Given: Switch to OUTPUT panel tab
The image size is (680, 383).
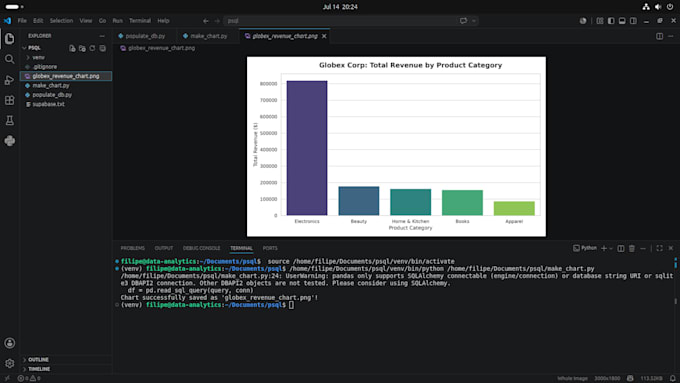Looking at the screenshot, I should [x=163, y=248].
